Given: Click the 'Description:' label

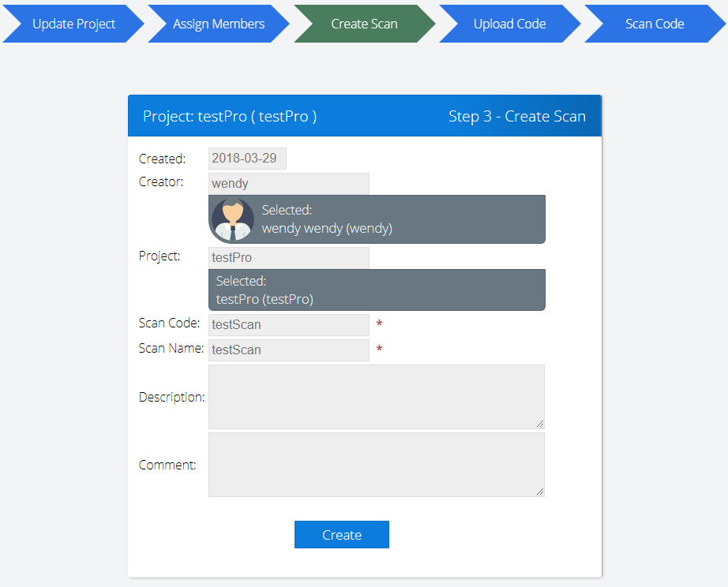Looking at the screenshot, I should point(172,397).
